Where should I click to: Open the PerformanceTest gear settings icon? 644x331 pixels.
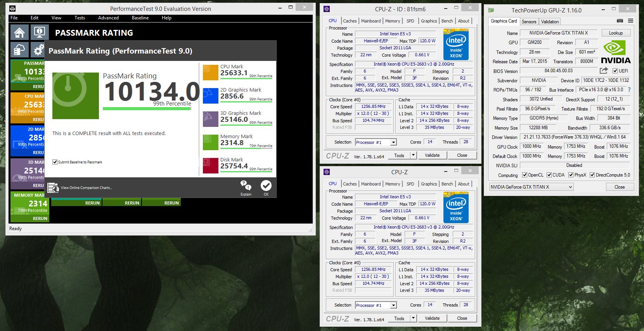tap(38, 50)
